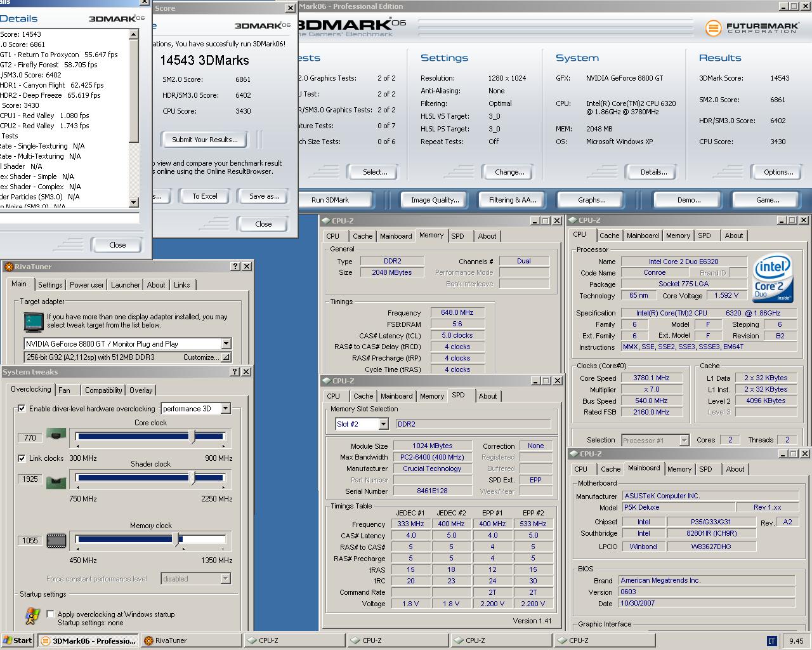Open the Filtering & AA button
Image resolution: width=812 pixels, height=650 pixels.
click(x=513, y=200)
